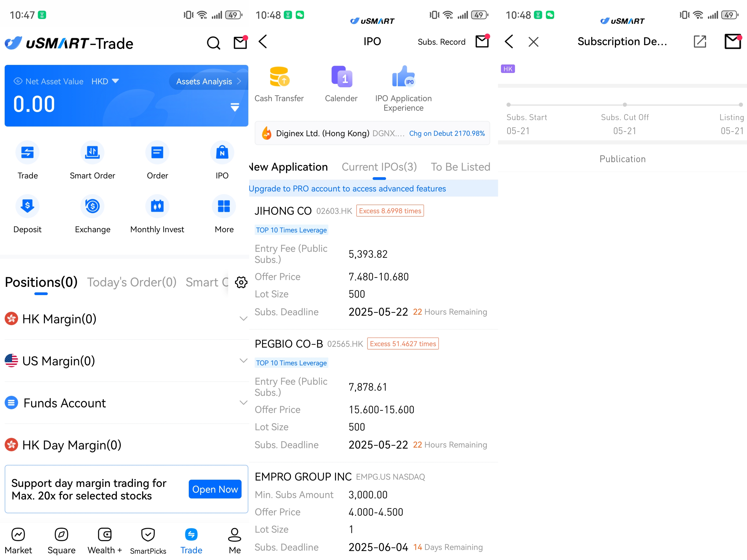The width and height of the screenshot is (747, 560).
Task: Open PEGBIO CO-B IPO entry
Action: [x=373, y=396]
